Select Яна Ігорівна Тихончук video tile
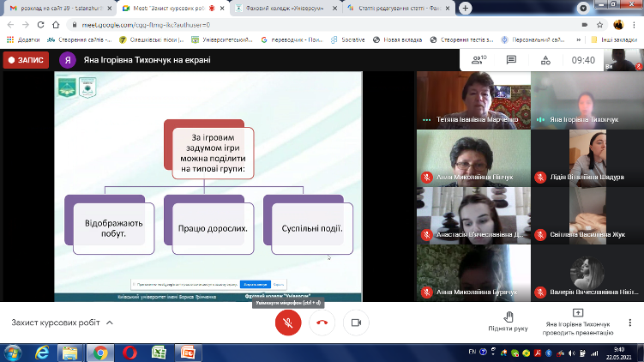The image size is (644, 362). 587,100
